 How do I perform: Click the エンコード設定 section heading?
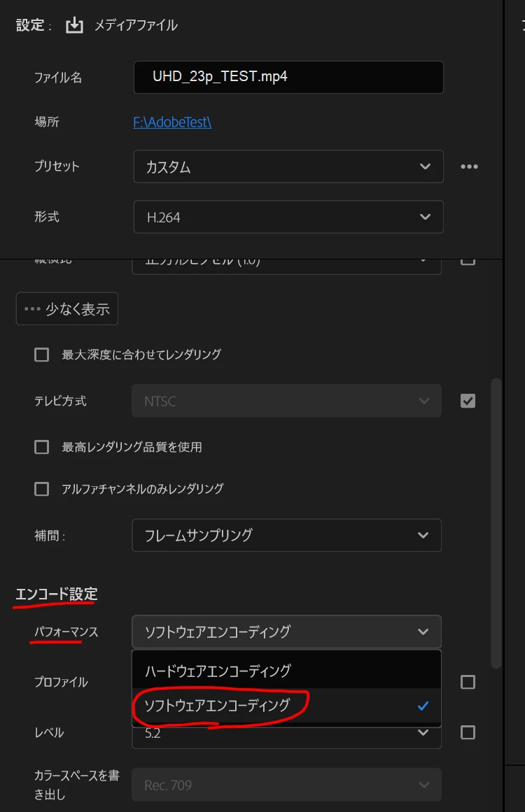point(57,594)
